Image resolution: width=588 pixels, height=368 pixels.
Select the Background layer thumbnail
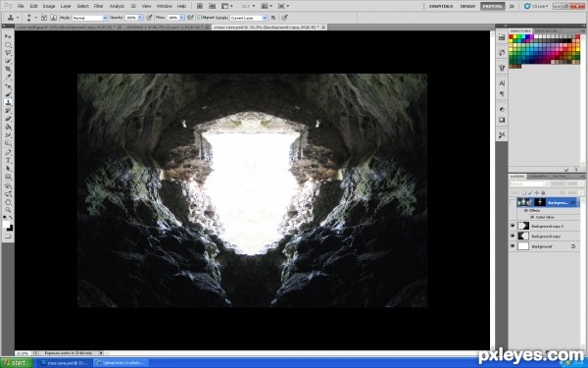(523, 246)
